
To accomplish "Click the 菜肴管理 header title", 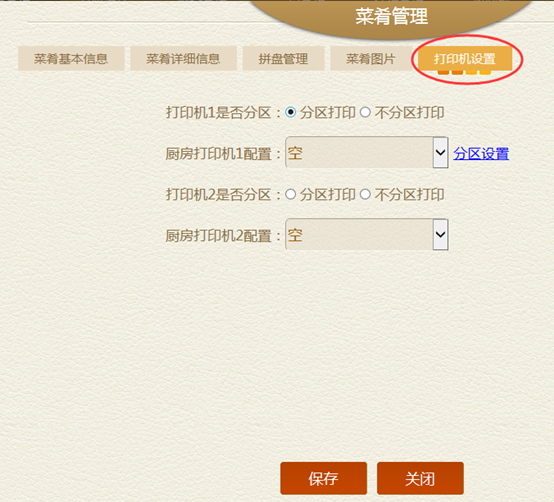I will pos(391,16).
